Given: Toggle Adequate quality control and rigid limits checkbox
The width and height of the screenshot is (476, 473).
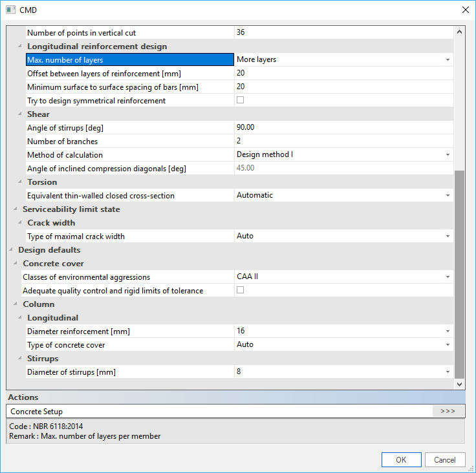Looking at the screenshot, I should [240, 290].
